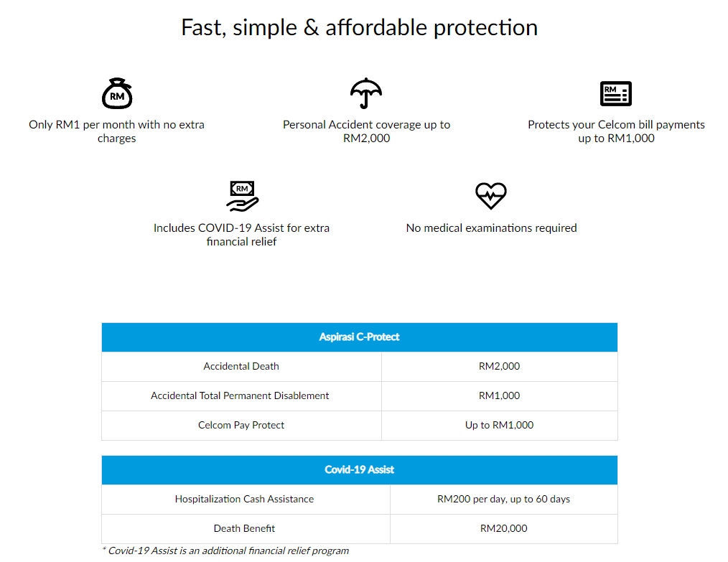Click the Accidental Total Permanent Disablement label
Viewport: 728px width, 562px height.
pyautogui.click(x=240, y=395)
